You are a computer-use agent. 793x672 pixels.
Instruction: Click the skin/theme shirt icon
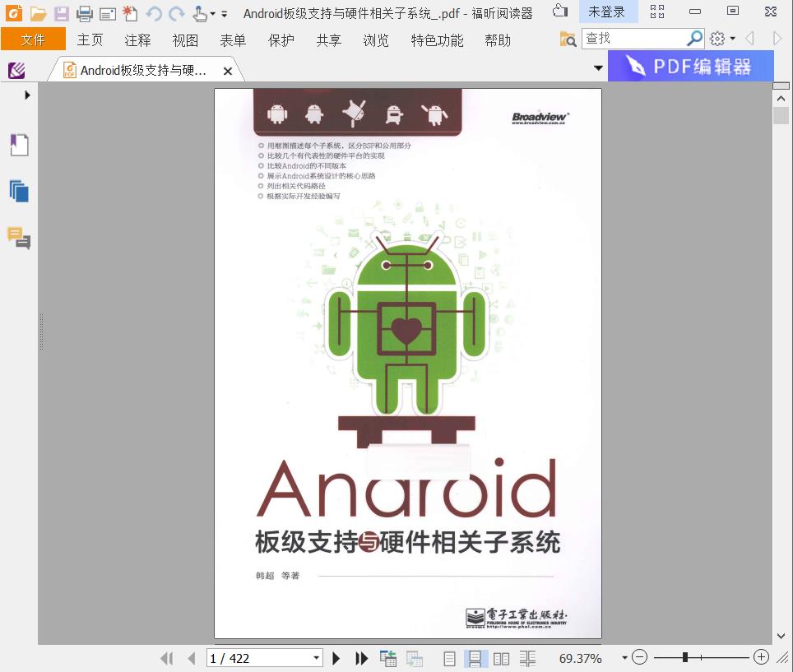[x=560, y=11]
